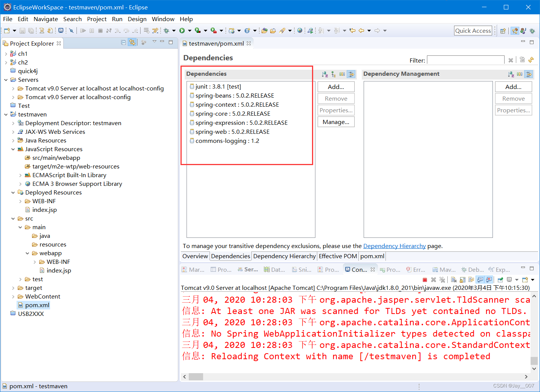Click the Save toolbar icon

coord(22,31)
